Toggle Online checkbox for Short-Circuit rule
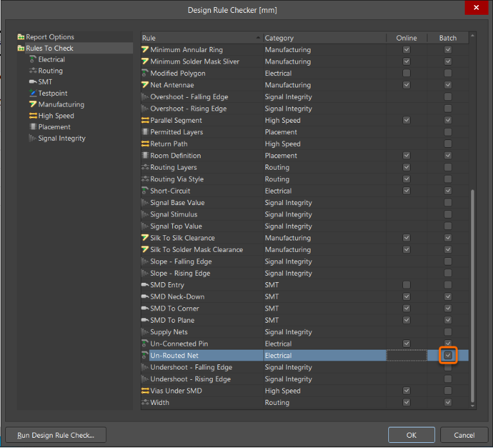This screenshot has height=448, width=493. tap(406, 191)
